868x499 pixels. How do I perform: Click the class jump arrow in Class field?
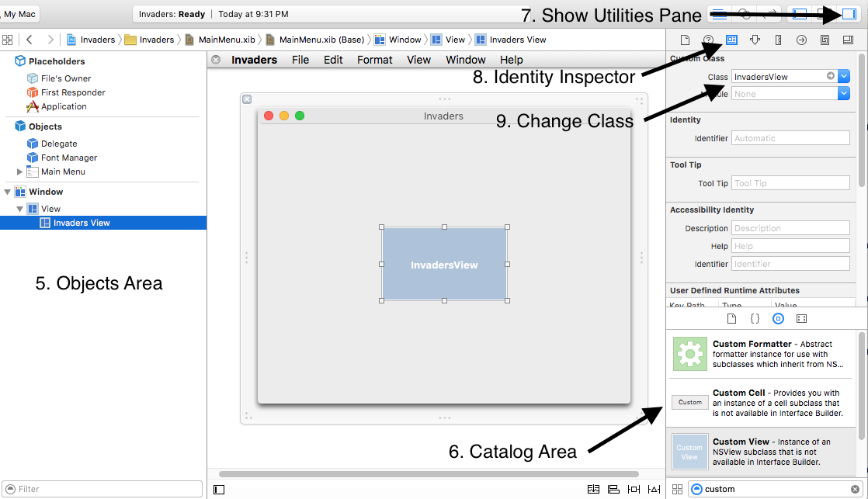click(831, 76)
